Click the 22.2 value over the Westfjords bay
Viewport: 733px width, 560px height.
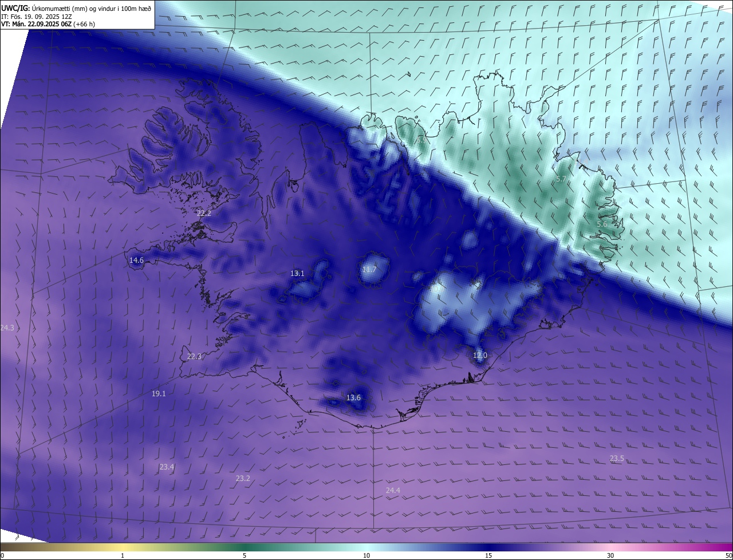pos(204,213)
